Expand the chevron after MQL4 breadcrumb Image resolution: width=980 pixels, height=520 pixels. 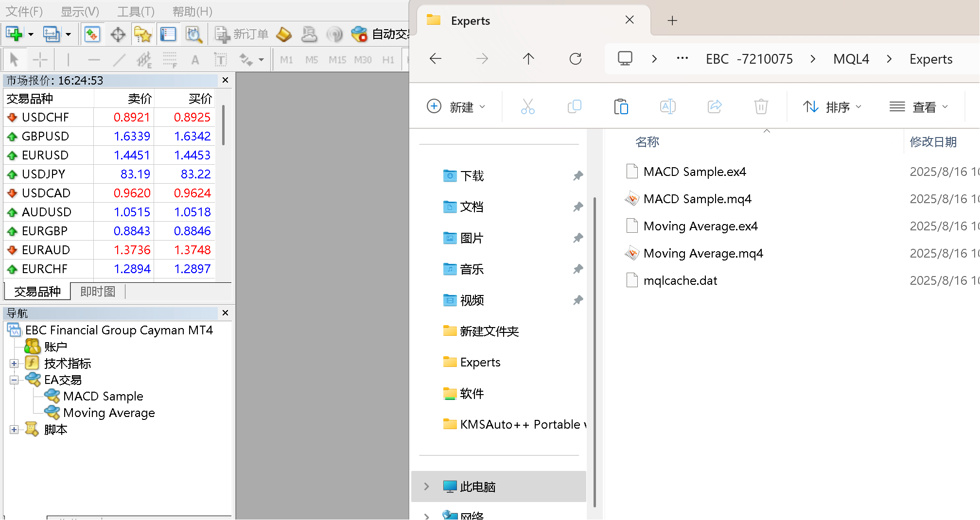(889, 59)
